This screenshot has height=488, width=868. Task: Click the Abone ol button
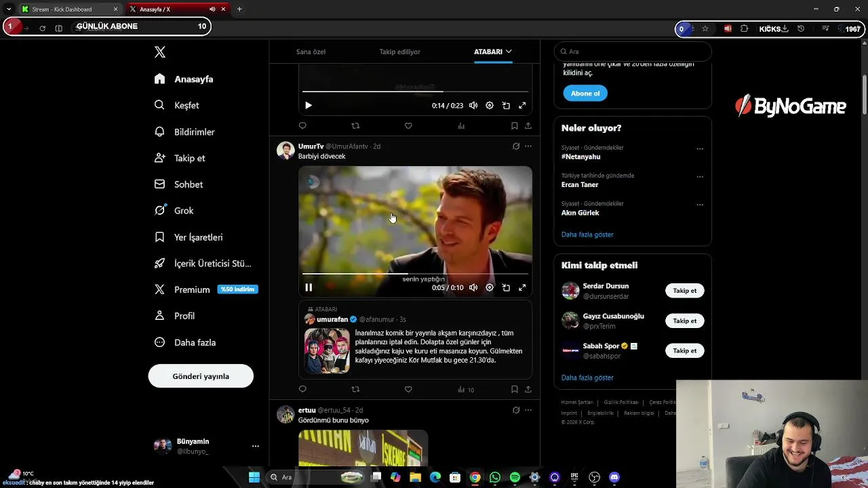point(585,94)
